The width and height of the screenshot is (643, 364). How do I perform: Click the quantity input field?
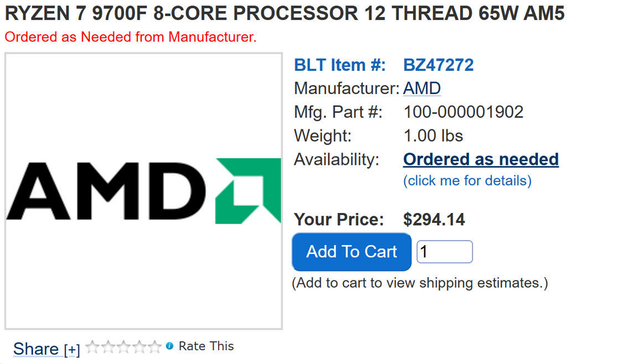[x=444, y=252]
